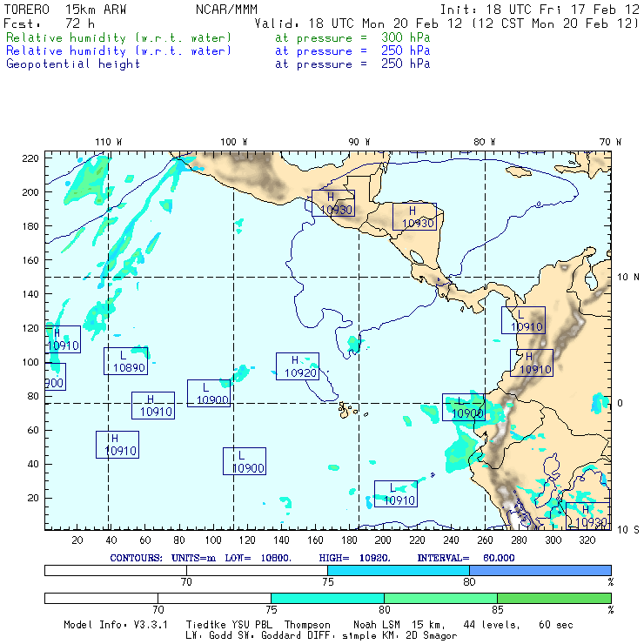
Task: Click the 10 N latitude label
Action: 628,277
